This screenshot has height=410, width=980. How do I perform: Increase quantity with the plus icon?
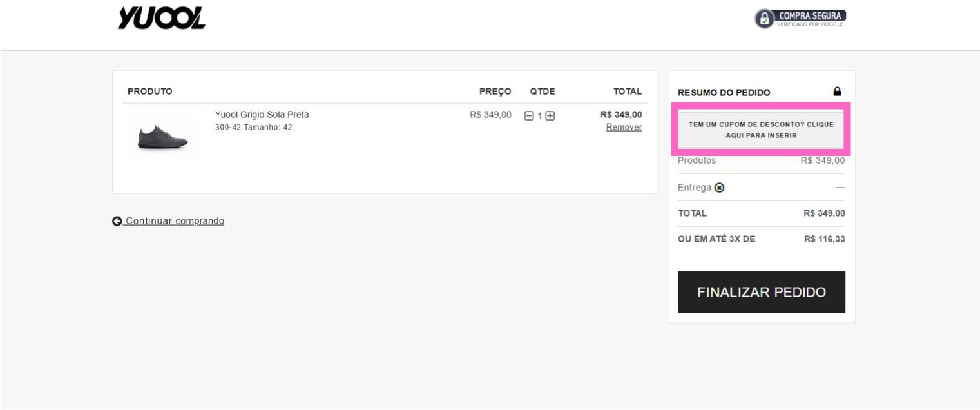(x=550, y=116)
